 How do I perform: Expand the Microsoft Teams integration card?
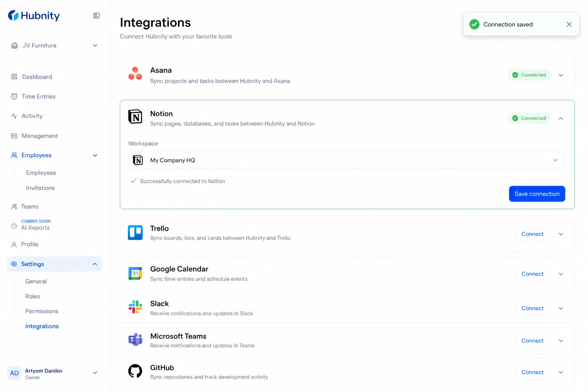tap(561, 341)
